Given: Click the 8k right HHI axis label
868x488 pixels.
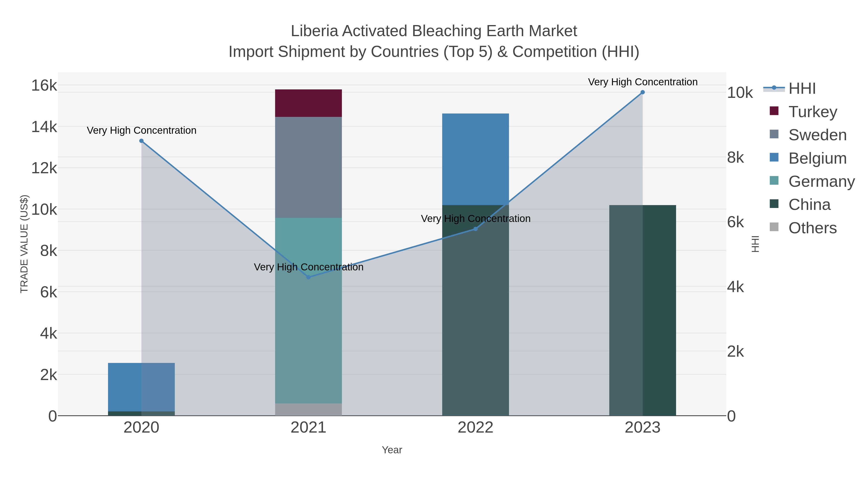Looking at the screenshot, I should 736,158.
